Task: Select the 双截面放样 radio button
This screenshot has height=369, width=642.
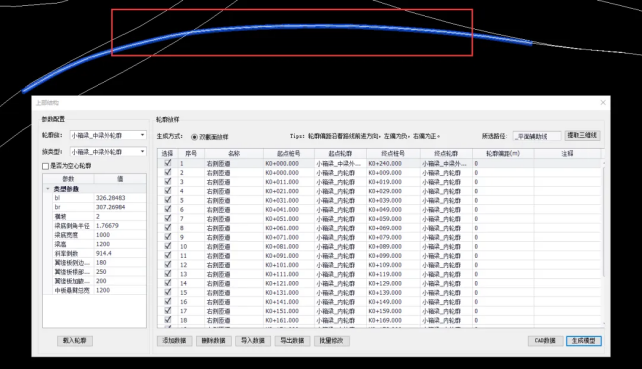Action: pos(194,137)
